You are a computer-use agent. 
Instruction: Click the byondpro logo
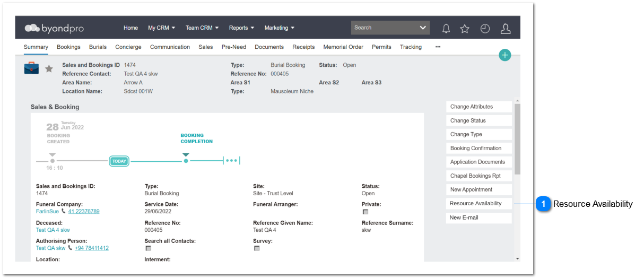click(55, 28)
